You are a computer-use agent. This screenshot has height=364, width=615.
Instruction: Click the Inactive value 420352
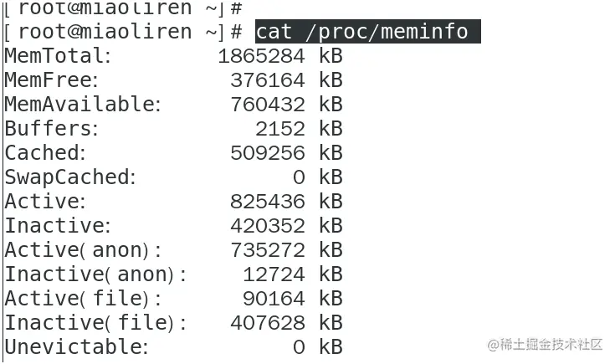267,226
